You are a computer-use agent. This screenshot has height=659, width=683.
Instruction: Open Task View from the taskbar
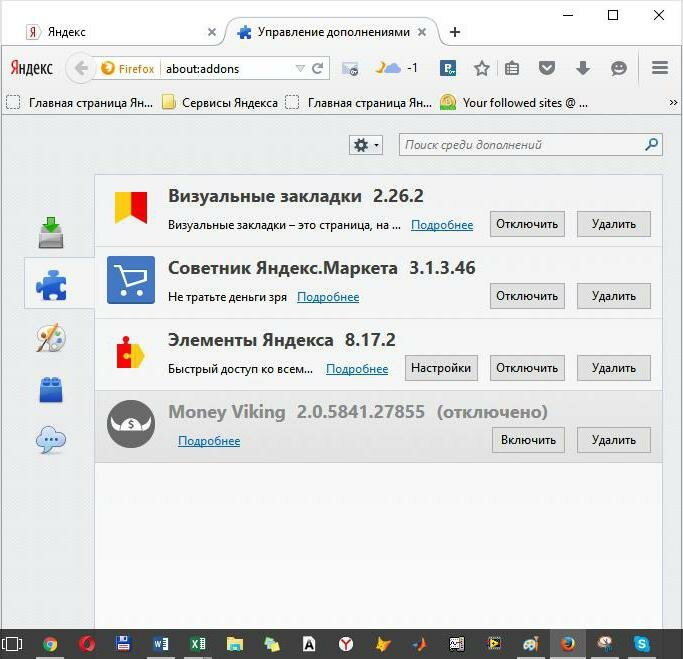tap(12, 644)
